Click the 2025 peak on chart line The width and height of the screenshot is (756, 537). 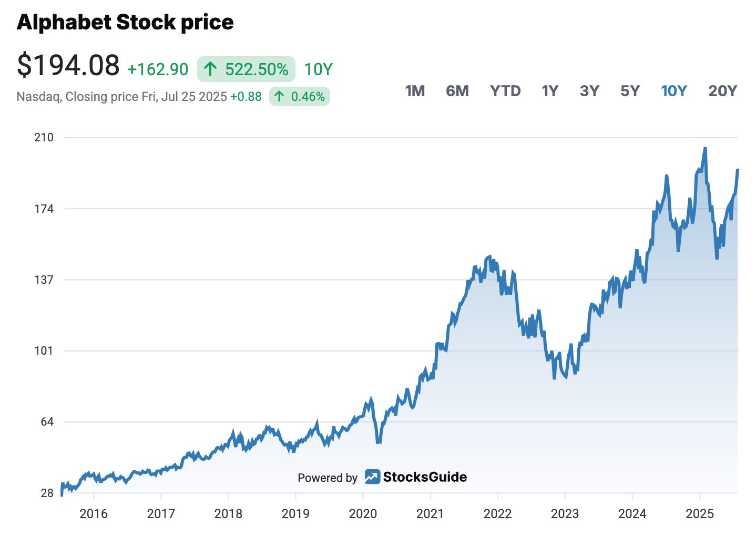[x=705, y=149]
